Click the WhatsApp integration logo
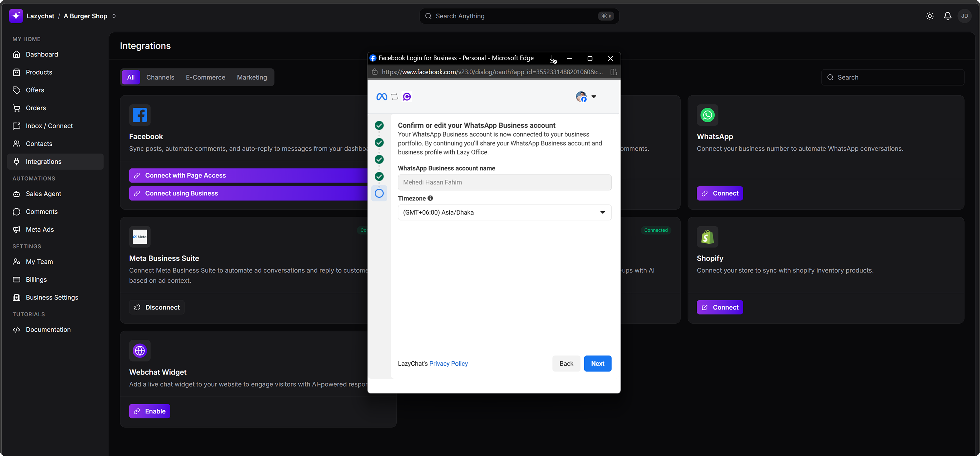Image resolution: width=980 pixels, height=456 pixels. (707, 115)
